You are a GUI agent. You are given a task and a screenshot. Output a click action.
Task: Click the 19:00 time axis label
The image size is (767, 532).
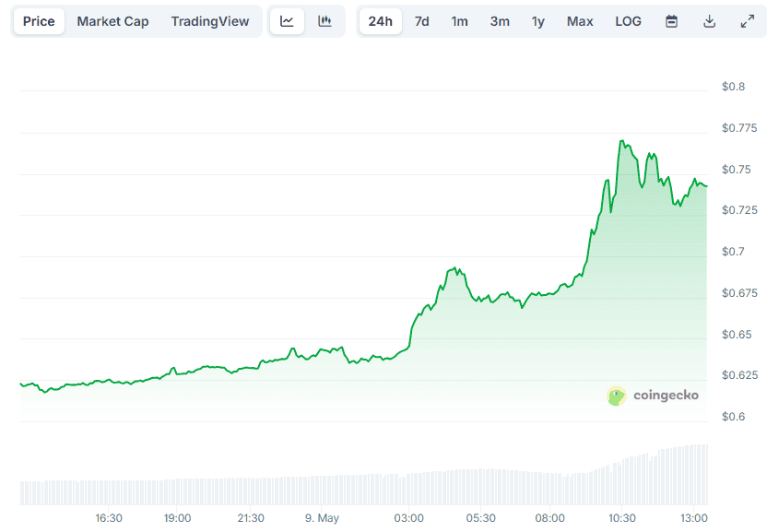177,518
